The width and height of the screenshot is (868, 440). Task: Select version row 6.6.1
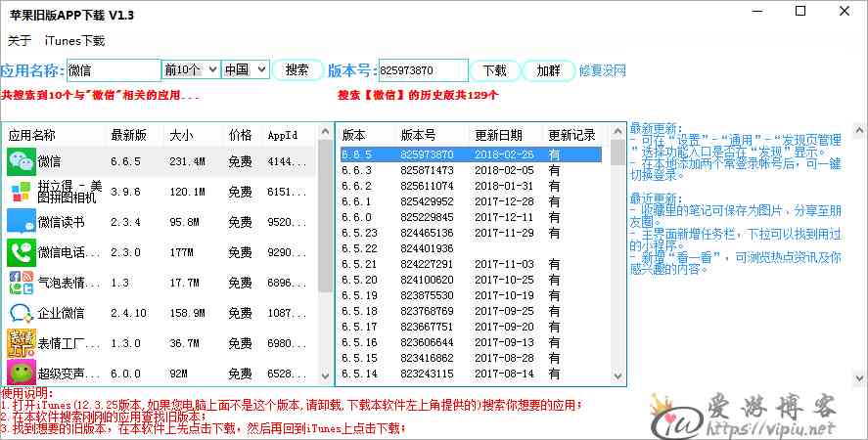(x=471, y=201)
